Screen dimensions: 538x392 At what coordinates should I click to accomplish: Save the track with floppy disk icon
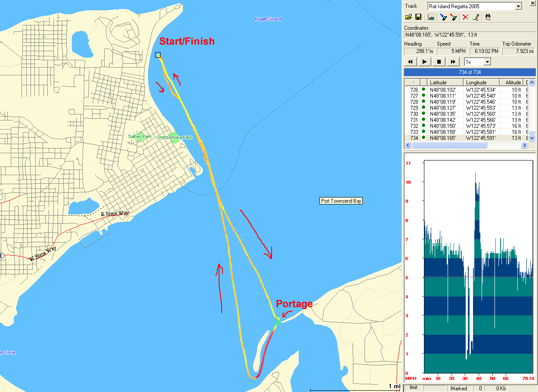tap(418, 17)
